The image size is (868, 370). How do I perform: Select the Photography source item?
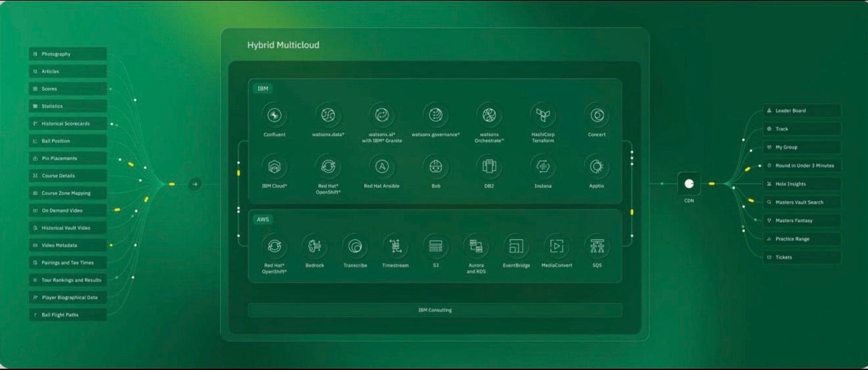pos(68,54)
